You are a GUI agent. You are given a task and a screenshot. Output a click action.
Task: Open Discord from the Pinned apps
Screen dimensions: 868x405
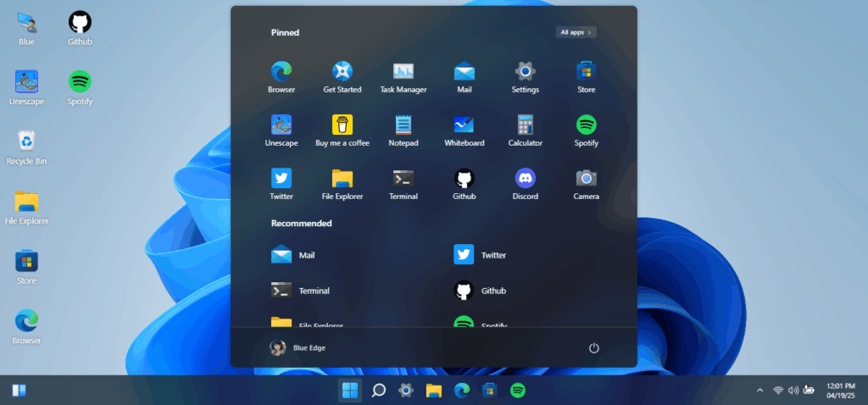pos(525,184)
